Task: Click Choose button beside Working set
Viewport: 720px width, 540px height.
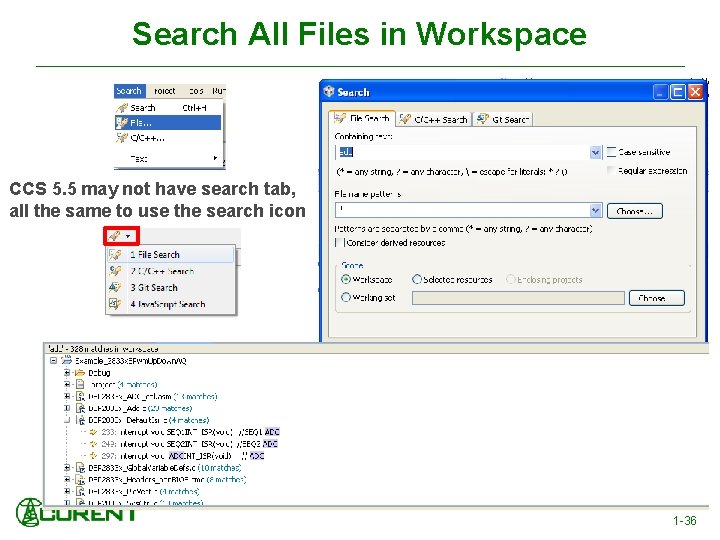Action: tap(657, 298)
